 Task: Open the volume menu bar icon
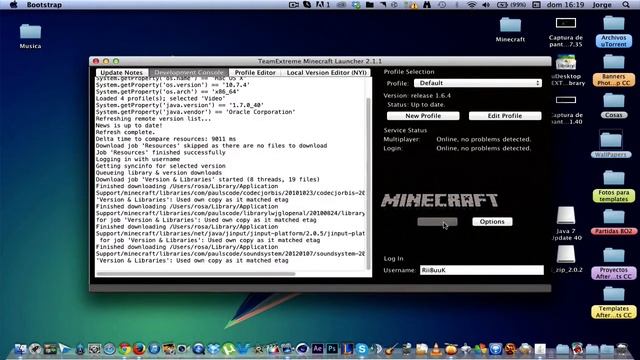pyautogui.click(x=486, y=5)
